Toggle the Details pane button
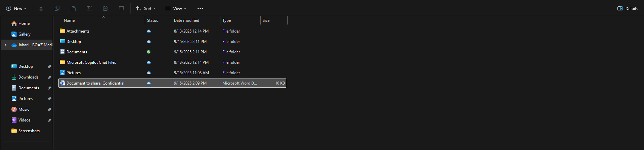Viewport: 644px width, 150px height. click(627, 8)
